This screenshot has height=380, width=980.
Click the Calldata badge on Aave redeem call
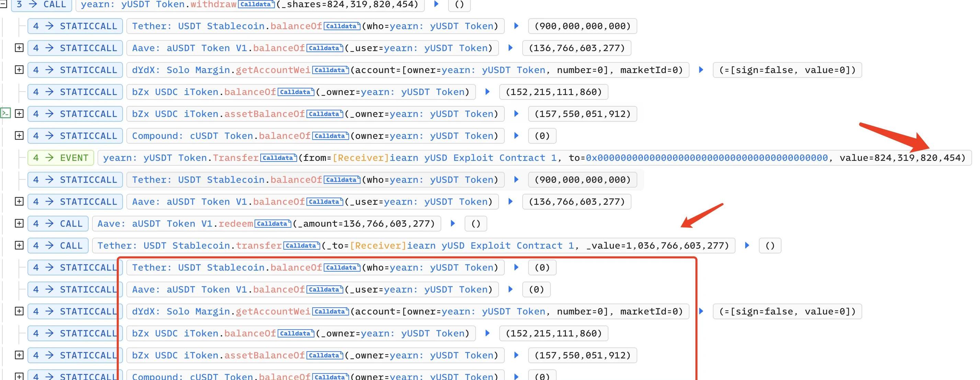click(272, 224)
